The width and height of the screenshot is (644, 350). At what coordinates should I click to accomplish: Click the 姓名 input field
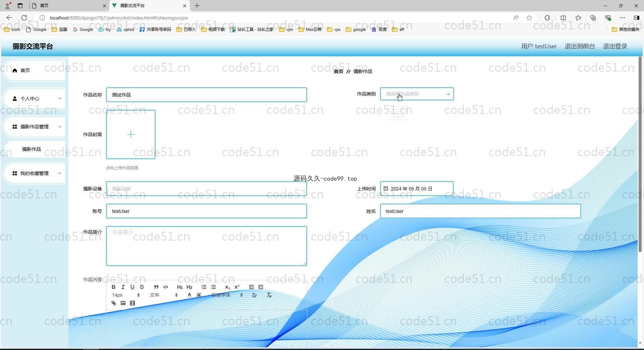coord(480,211)
